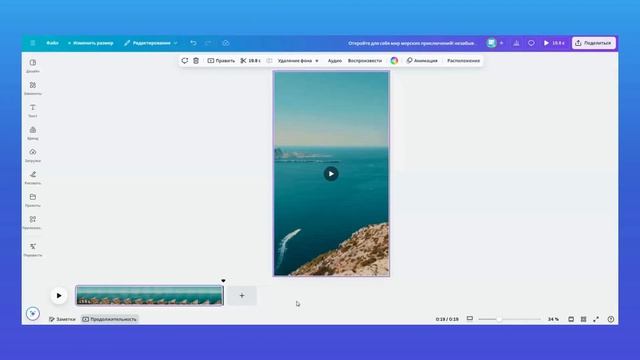This screenshot has width=640, height=360.
Task: Adjust the zoom slider handle
Action: (x=499, y=319)
